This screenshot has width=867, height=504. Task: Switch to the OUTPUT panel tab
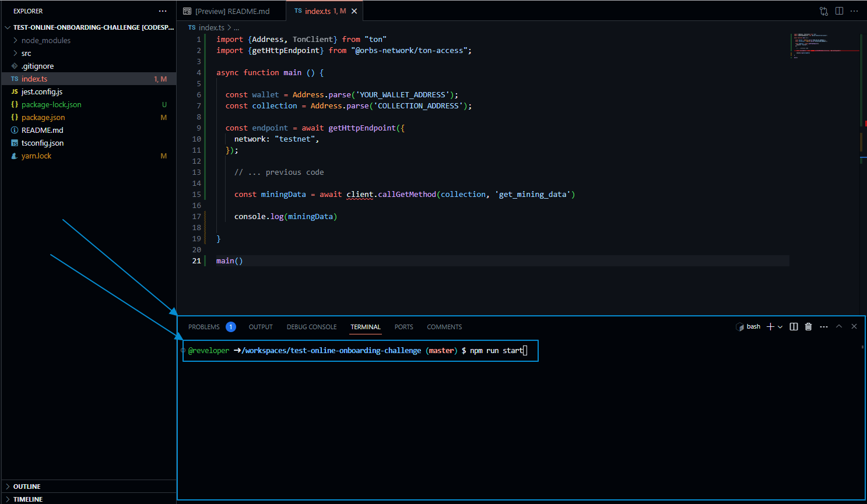(x=260, y=327)
